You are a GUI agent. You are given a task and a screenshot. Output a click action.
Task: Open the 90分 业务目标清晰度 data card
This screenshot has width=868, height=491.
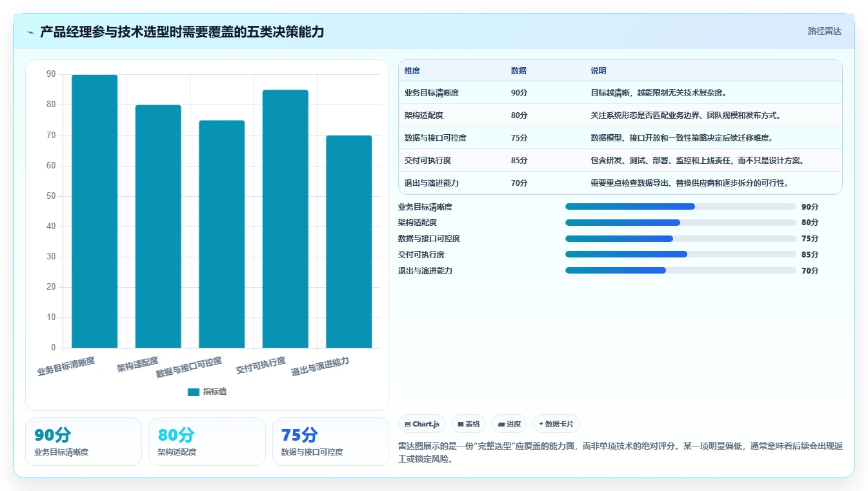click(x=83, y=441)
